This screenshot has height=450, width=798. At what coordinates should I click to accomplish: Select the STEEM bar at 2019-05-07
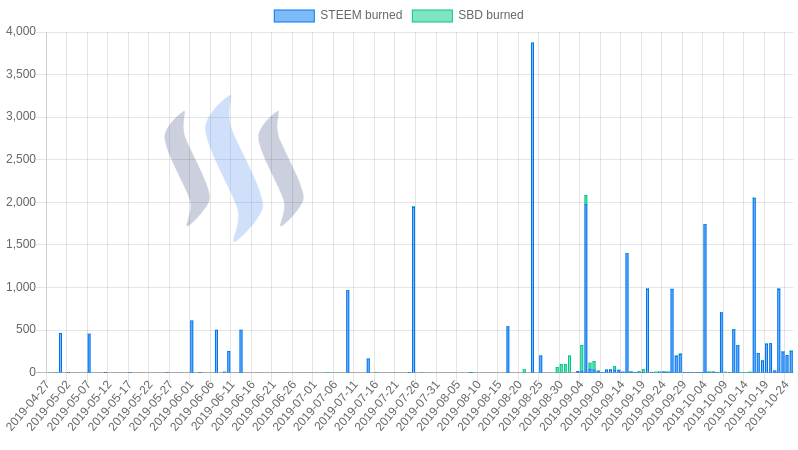[89, 353]
